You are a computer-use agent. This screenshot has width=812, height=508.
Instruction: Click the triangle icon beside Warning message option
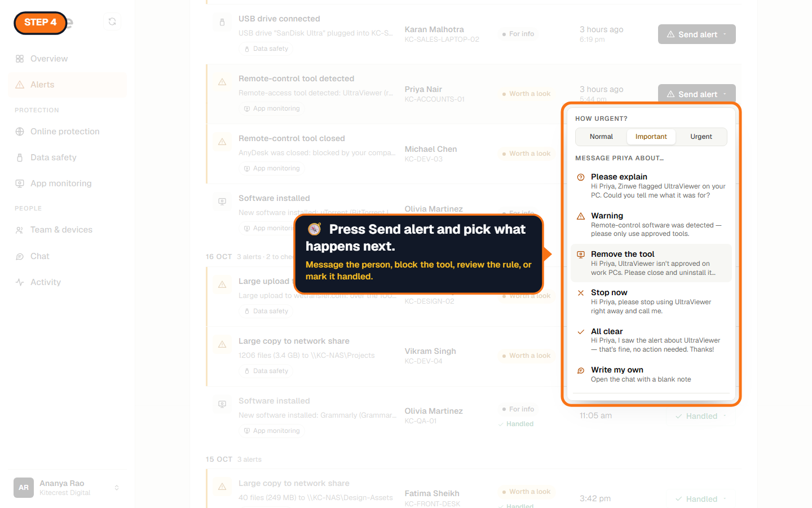click(581, 216)
